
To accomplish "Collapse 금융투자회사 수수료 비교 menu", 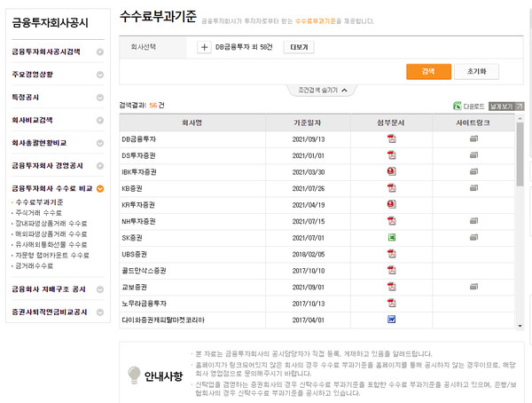I will pos(100,188).
